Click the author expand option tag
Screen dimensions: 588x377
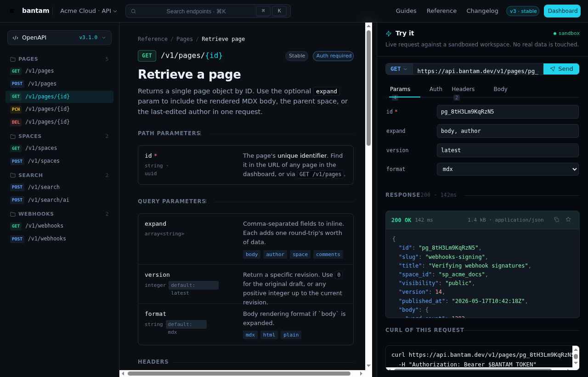[x=275, y=254]
